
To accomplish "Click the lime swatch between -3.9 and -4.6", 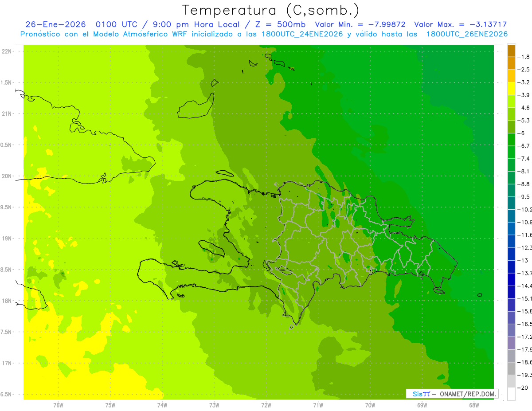I will pos(511,101).
